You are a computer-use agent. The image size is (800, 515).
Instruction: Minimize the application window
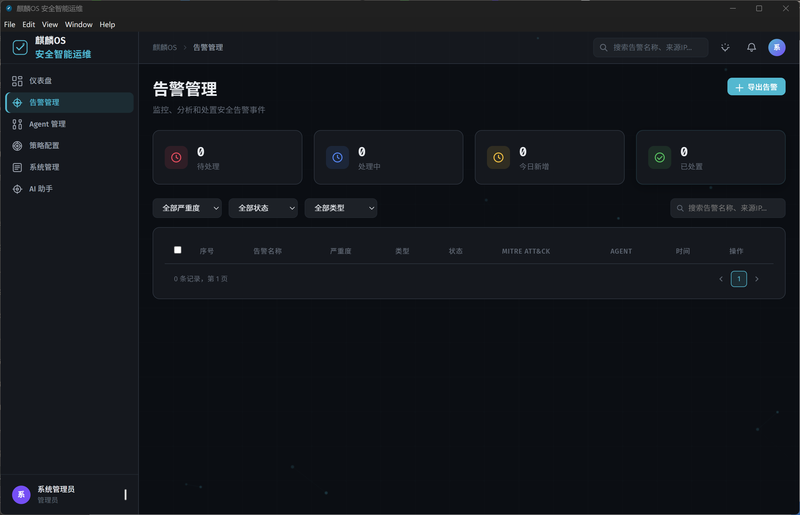pos(733,8)
